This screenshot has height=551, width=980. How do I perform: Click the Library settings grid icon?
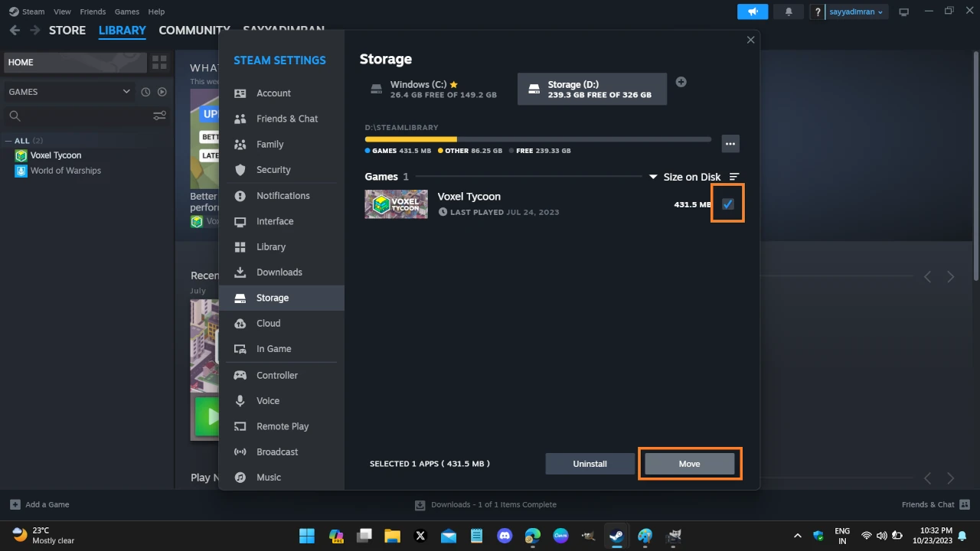click(240, 247)
